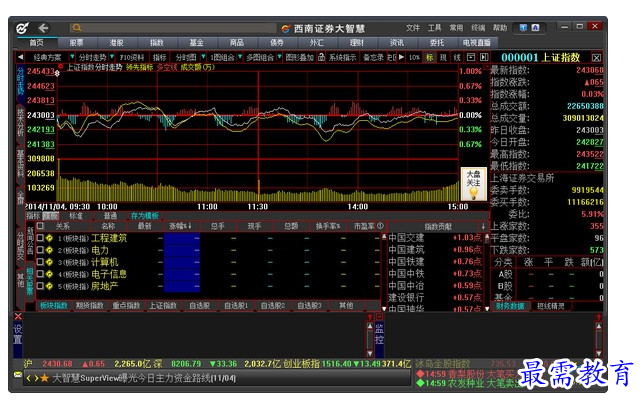Click the collapse side panel arrow icon

pos(484,57)
